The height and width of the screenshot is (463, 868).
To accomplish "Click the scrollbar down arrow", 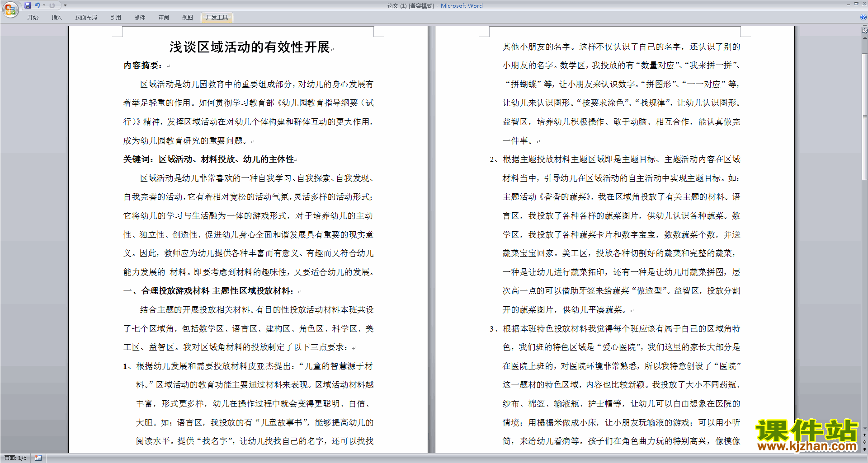I will pyautogui.click(x=865, y=428).
